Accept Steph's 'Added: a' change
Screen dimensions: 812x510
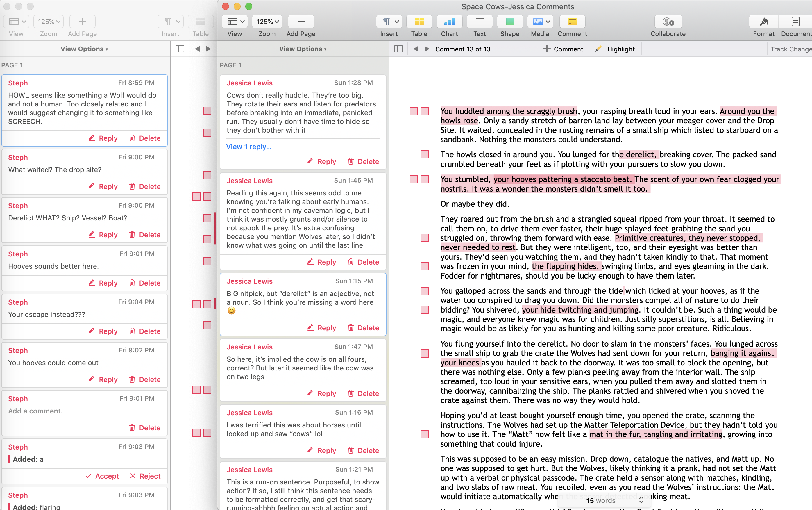point(102,476)
